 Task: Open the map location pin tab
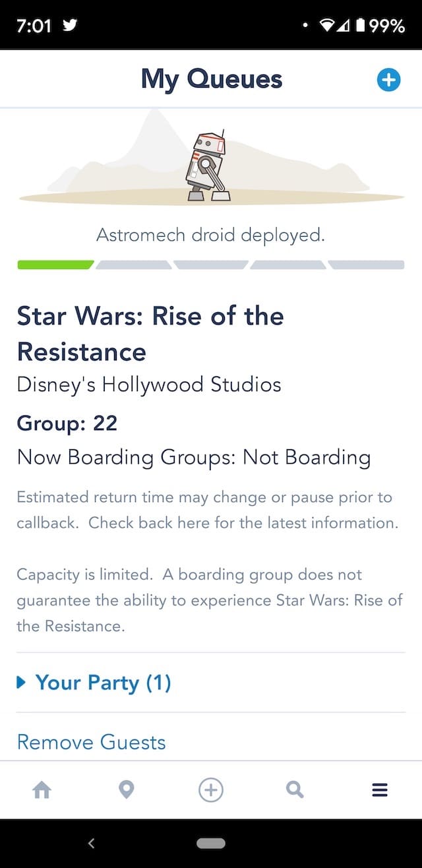click(126, 790)
